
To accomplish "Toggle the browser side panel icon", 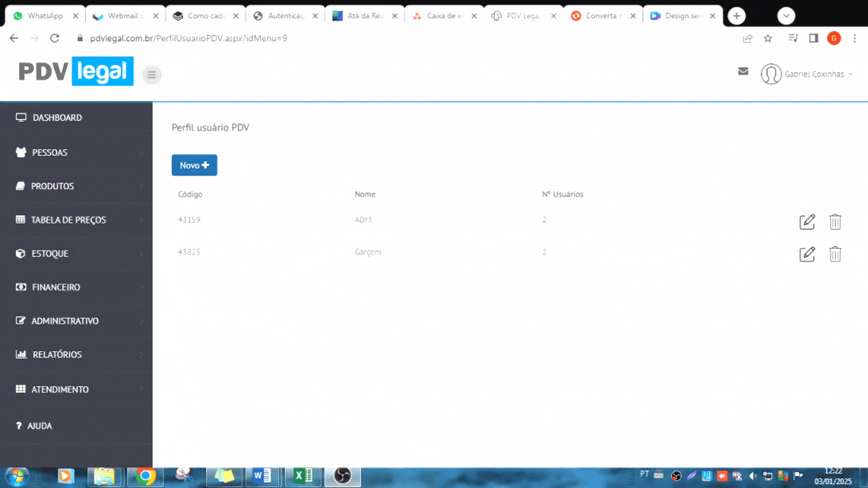I will (x=813, y=38).
